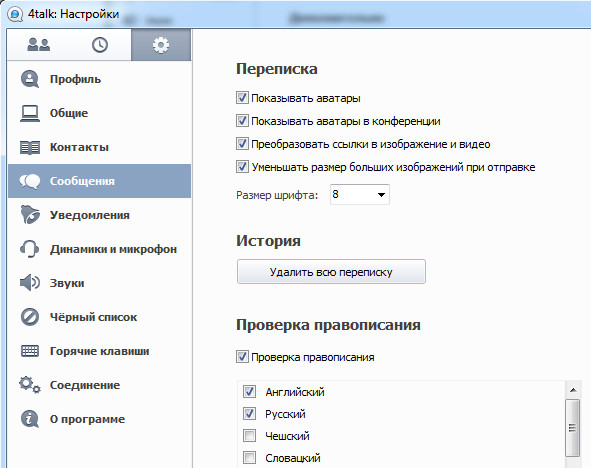Click the language list scroll-up arrow
The image size is (591, 468).
coord(573,390)
